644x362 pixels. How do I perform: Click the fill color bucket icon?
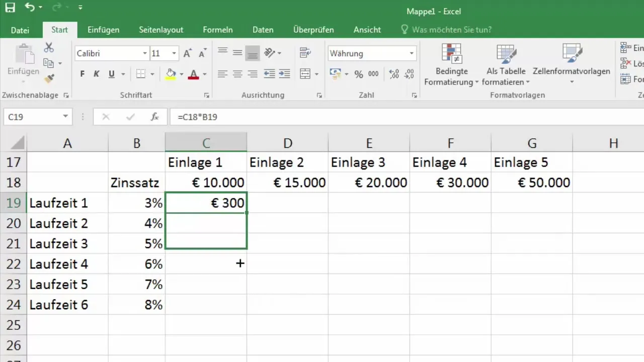pos(171,74)
